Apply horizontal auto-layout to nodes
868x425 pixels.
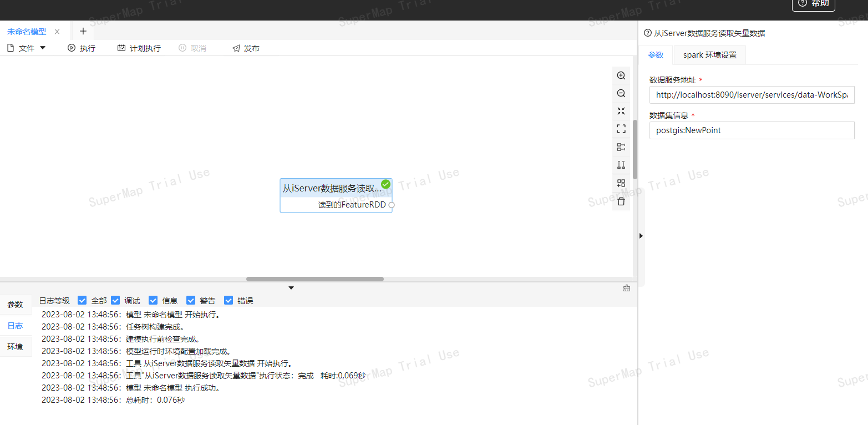[621, 147]
